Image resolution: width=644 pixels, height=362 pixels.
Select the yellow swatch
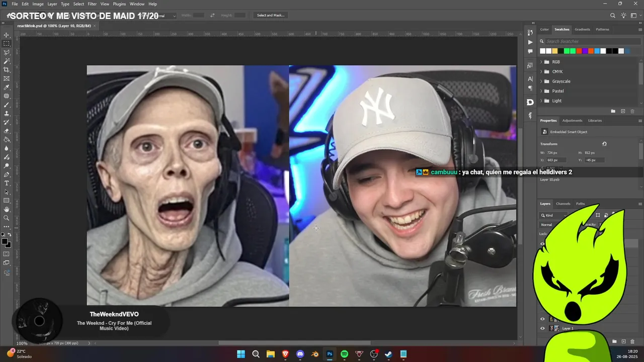click(x=555, y=51)
